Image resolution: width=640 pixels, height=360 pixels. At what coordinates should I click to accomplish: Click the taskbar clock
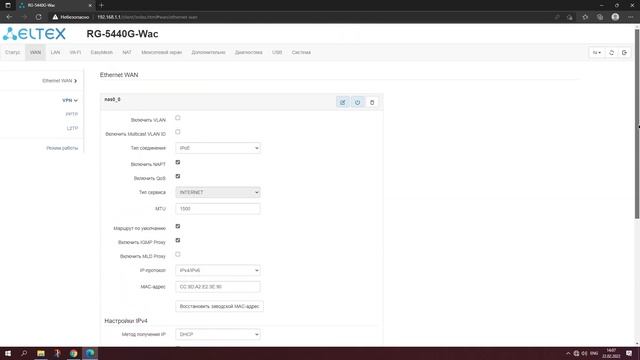pyautogui.click(x=611, y=353)
